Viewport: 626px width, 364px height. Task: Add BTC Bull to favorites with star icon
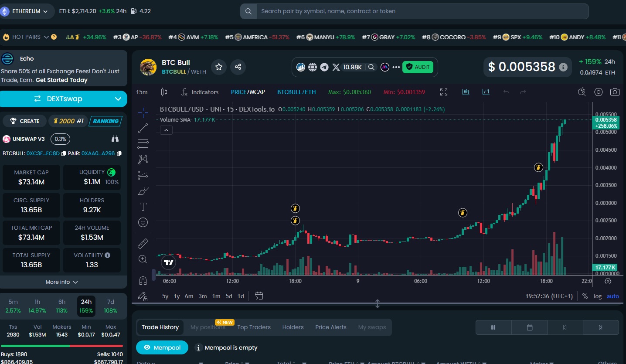219,67
